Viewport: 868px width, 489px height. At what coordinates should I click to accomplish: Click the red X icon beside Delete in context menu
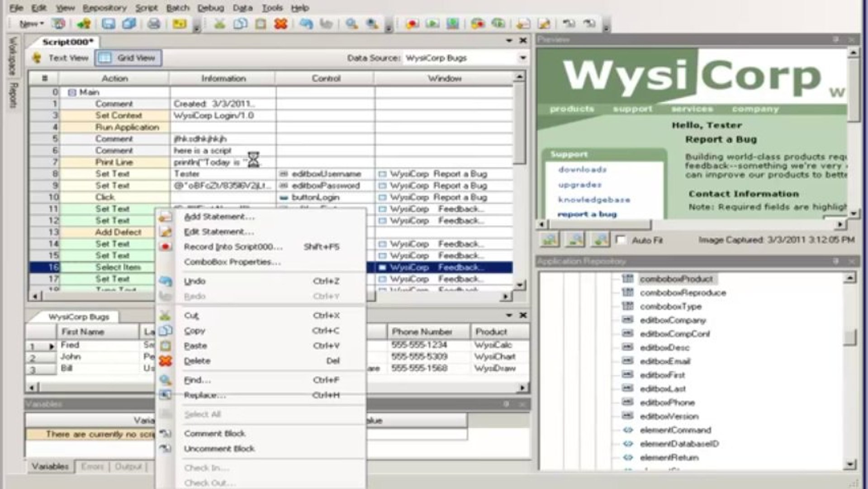click(x=166, y=361)
